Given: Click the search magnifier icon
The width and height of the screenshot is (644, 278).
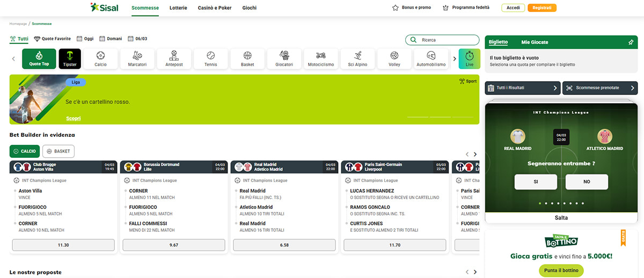Looking at the screenshot, I should (413, 40).
